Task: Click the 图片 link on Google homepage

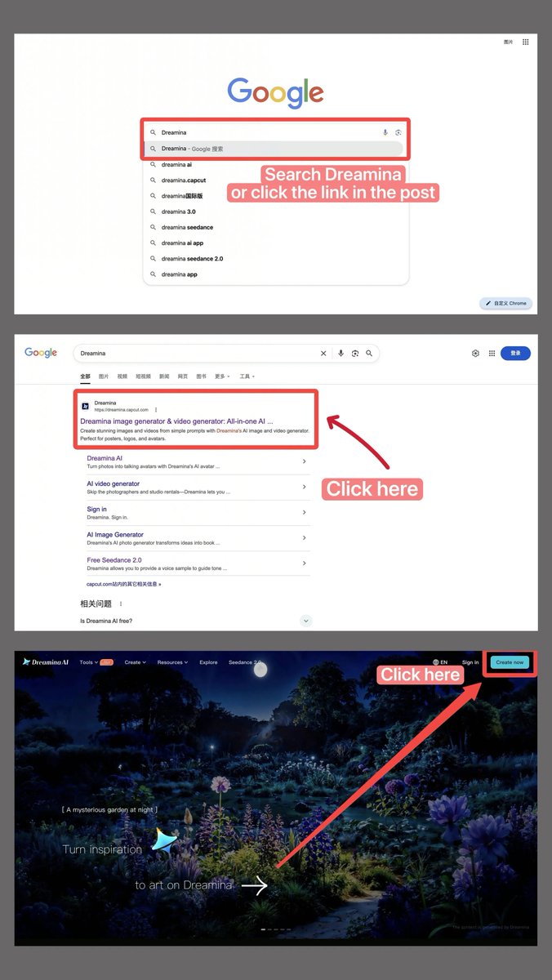Action: coord(509,42)
